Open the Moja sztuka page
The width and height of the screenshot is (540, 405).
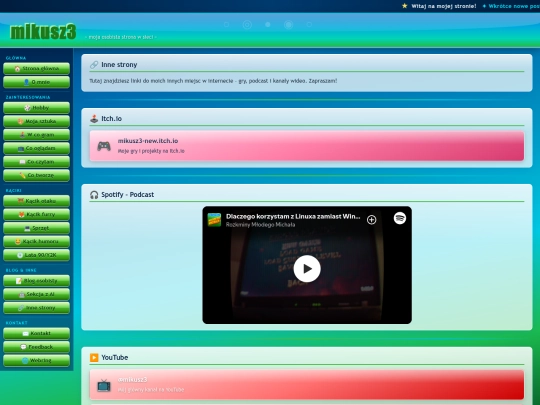[36, 121]
